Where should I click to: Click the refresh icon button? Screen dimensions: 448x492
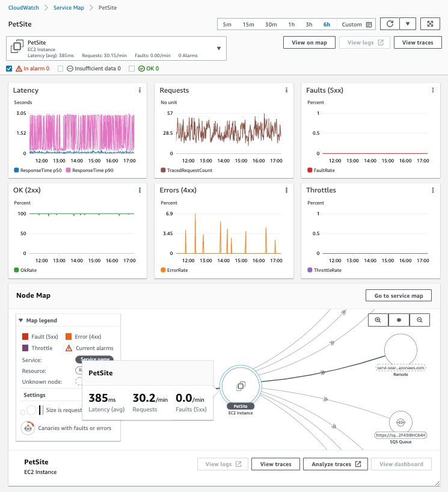tap(390, 24)
